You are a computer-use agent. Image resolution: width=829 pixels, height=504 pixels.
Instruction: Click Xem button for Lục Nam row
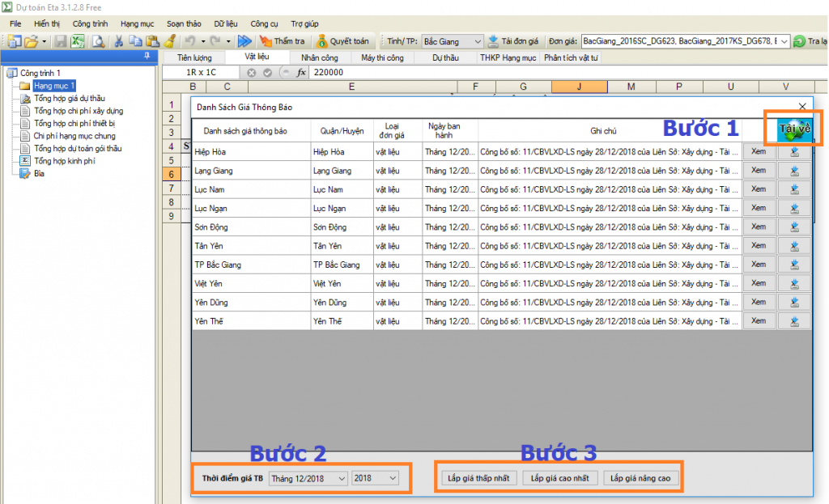point(759,189)
